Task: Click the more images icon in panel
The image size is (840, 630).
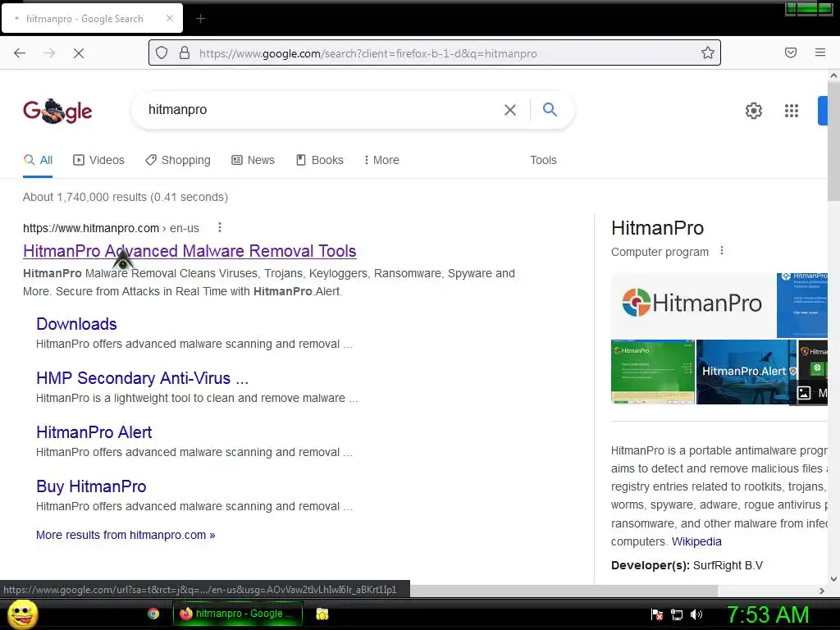Action: click(804, 393)
